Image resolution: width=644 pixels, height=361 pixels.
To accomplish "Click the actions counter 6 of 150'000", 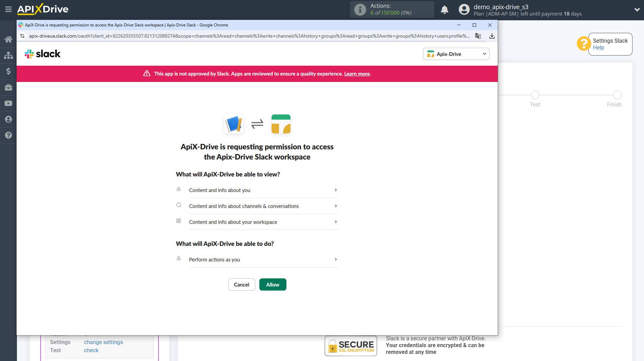I will click(391, 13).
